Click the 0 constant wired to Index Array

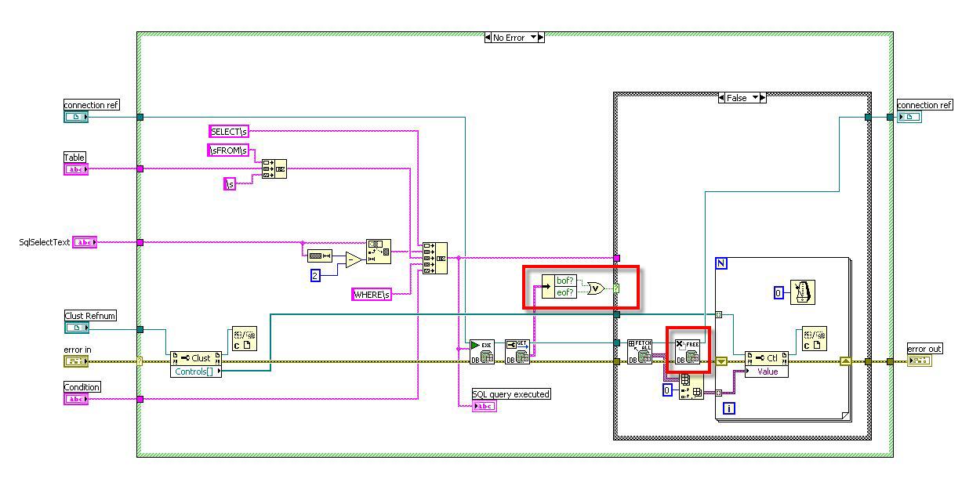[x=668, y=390]
